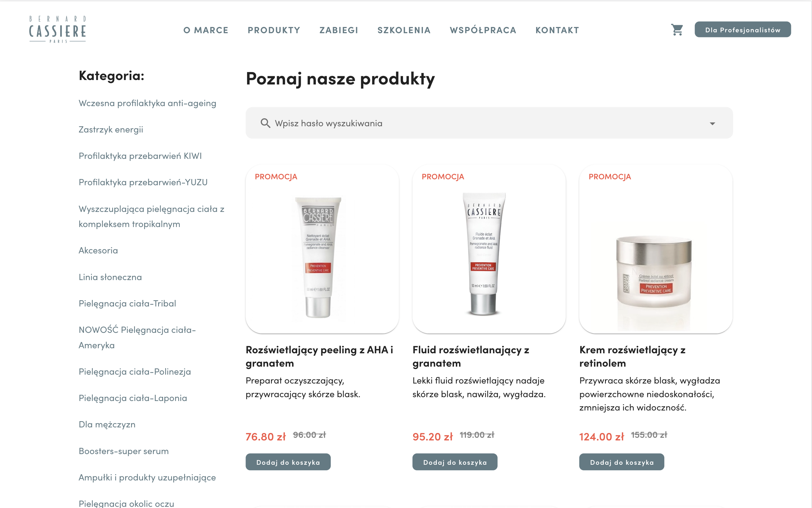
Task: Add Fluid rozświetlający z granatem to cart
Action: [455, 462]
